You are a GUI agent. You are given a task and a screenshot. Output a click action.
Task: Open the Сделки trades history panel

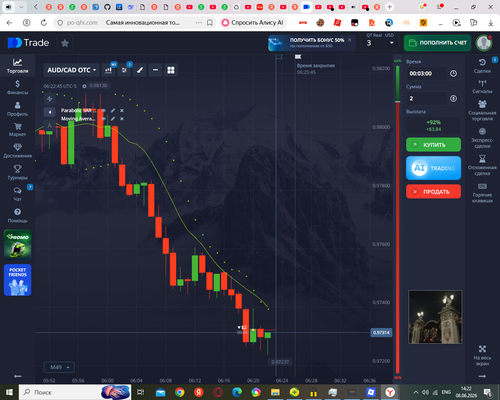[x=482, y=66]
